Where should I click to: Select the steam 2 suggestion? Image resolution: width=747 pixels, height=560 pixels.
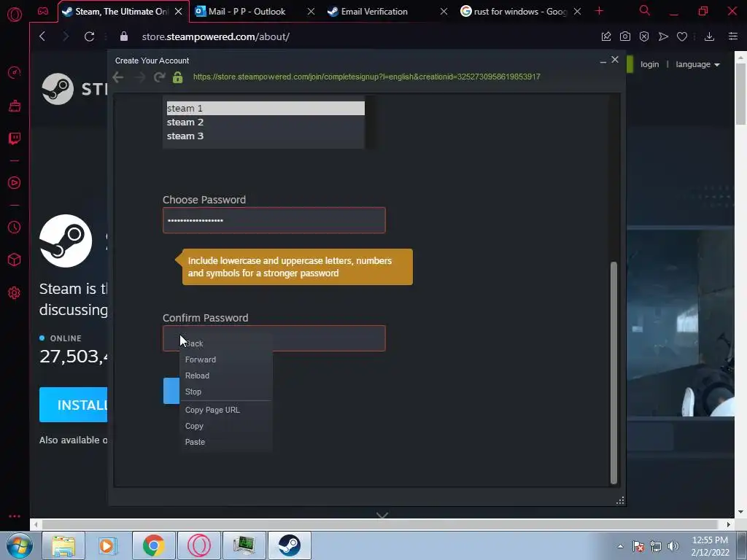[266, 122]
